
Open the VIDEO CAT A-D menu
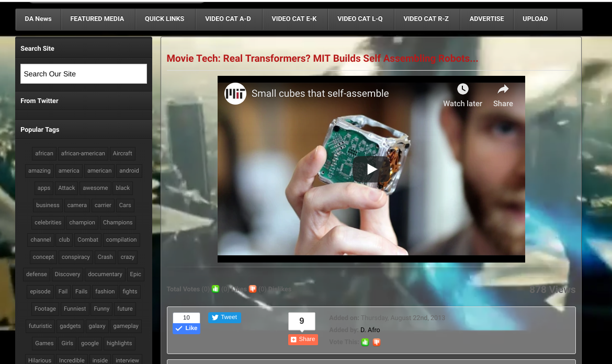(x=228, y=19)
